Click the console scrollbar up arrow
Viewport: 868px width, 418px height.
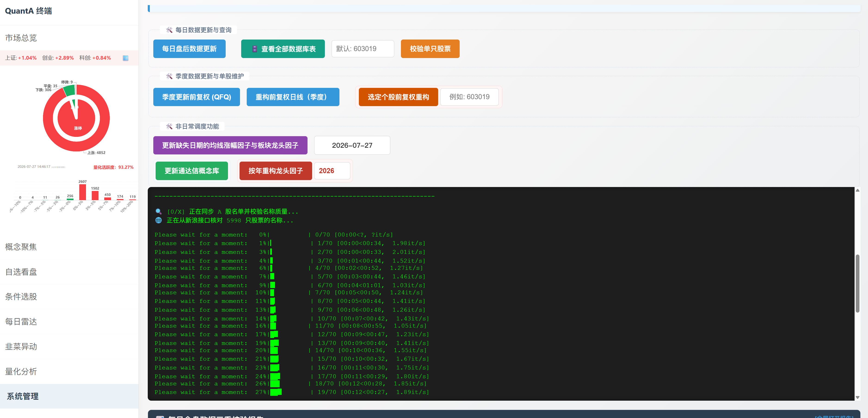coord(858,190)
